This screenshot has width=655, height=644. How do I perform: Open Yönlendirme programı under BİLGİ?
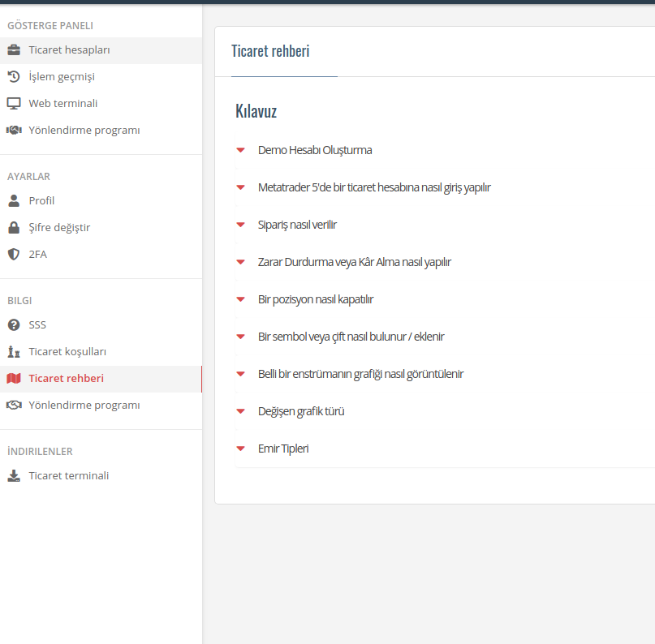(101, 405)
